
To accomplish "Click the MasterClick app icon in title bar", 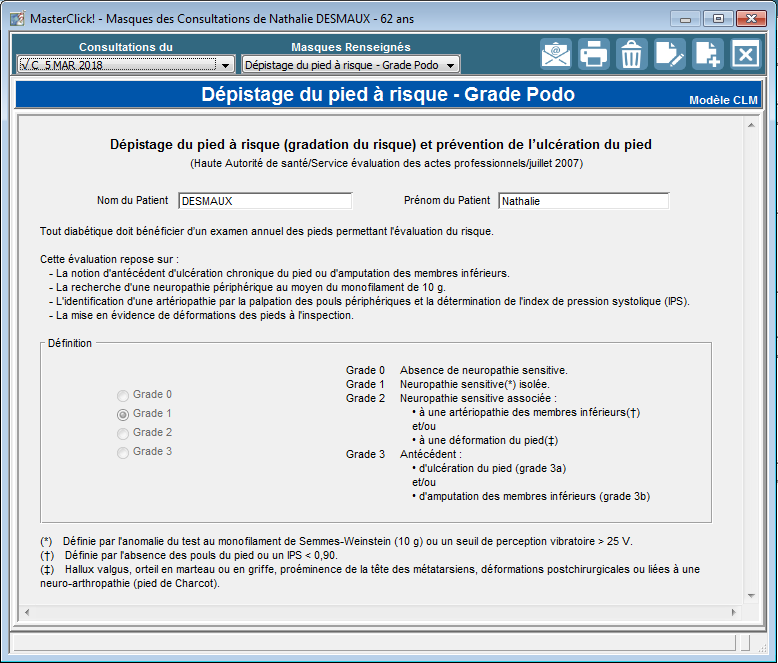I will tap(17, 18).
